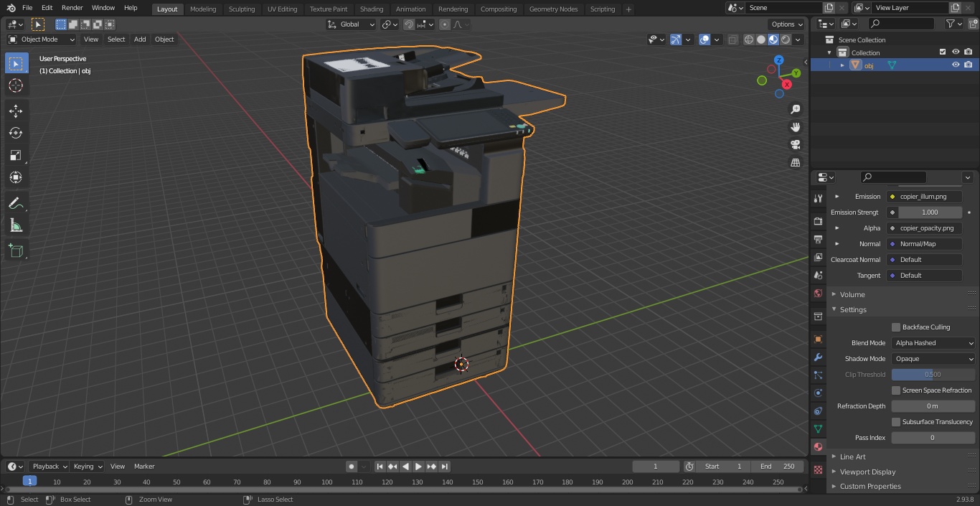980x506 pixels.
Task: Open the Modifier properties wrench tab
Action: tap(818, 357)
